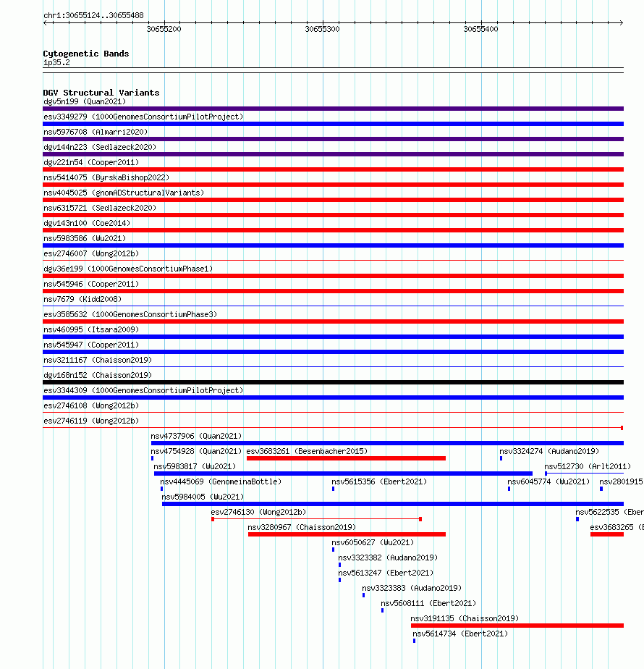Click the 1p35.2 band label
The width and height of the screenshot is (644, 669).
click(56, 63)
